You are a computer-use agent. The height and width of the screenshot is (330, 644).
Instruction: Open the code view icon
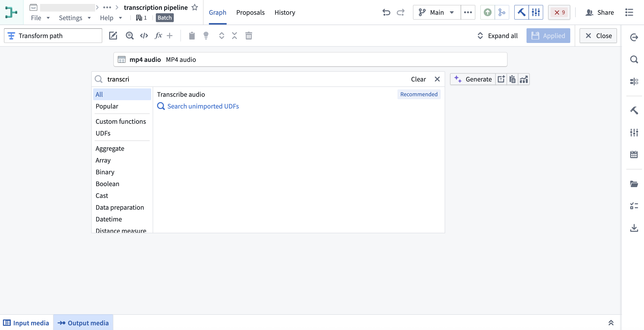144,36
